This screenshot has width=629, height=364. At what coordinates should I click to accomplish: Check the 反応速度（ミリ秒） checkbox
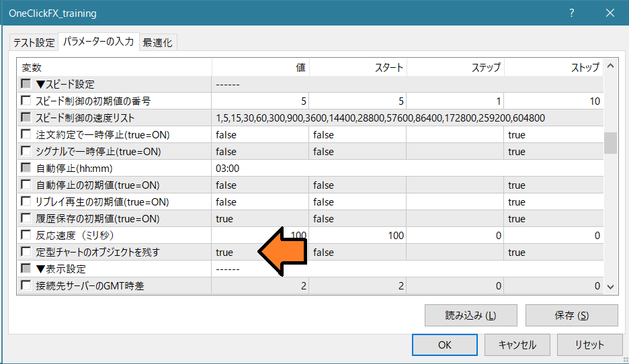(26, 236)
